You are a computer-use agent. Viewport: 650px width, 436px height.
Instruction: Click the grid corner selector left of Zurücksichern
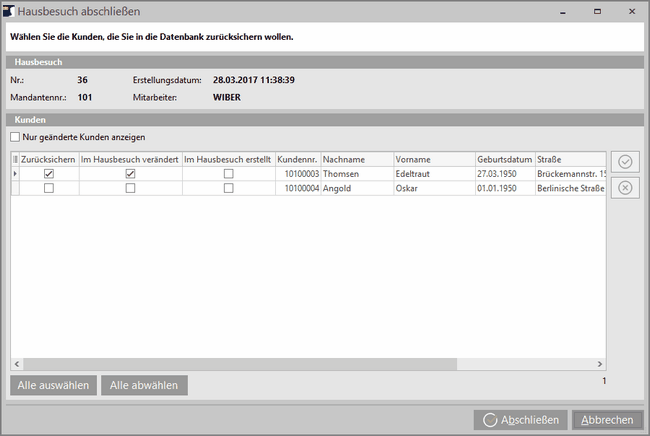(14, 159)
